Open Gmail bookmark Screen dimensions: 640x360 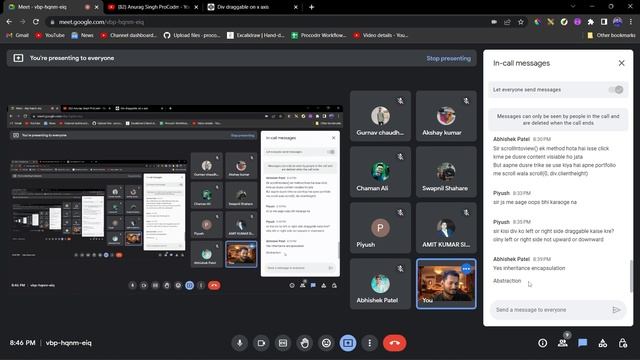18,36
